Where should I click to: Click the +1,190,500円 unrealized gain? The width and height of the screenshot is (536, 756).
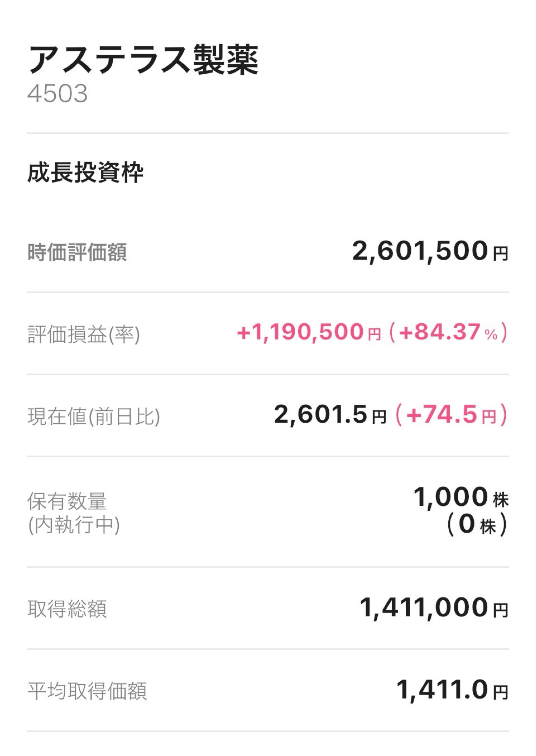pyautogui.click(x=309, y=332)
